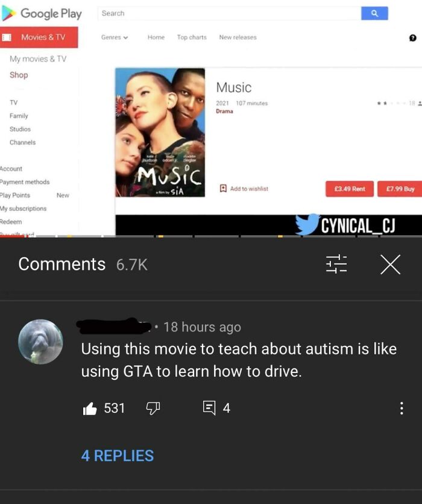Open the comment reply icon
The height and width of the screenshot is (504, 422).
point(209,408)
